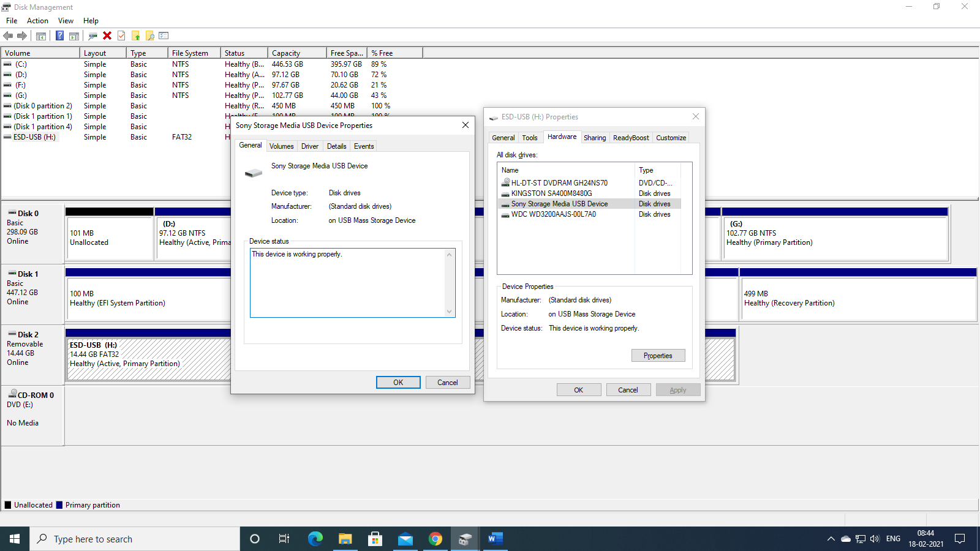Click device status scrollbar down arrow
This screenshot has width=980, height=551.
[450, 312]
